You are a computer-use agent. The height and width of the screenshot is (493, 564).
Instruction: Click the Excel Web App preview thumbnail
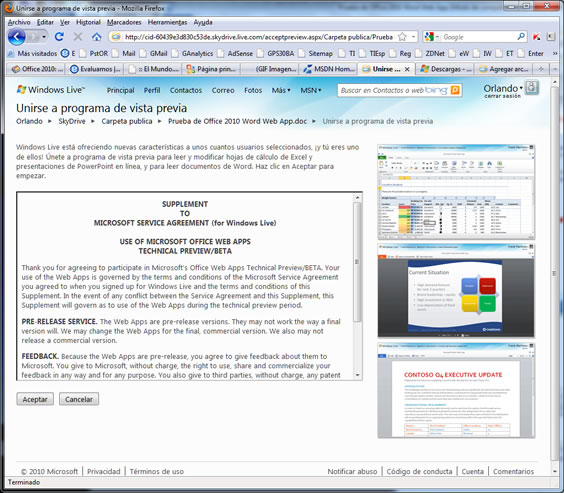(456, 192)
